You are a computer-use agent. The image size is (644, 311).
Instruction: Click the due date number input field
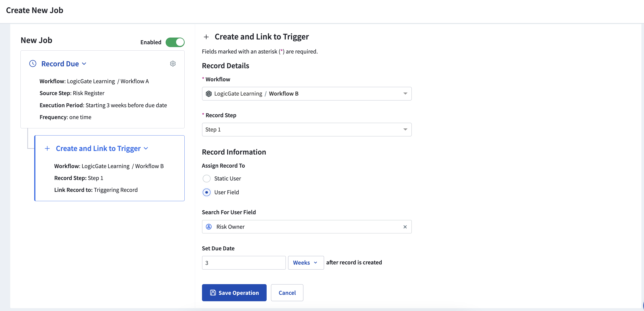(244, 262)
